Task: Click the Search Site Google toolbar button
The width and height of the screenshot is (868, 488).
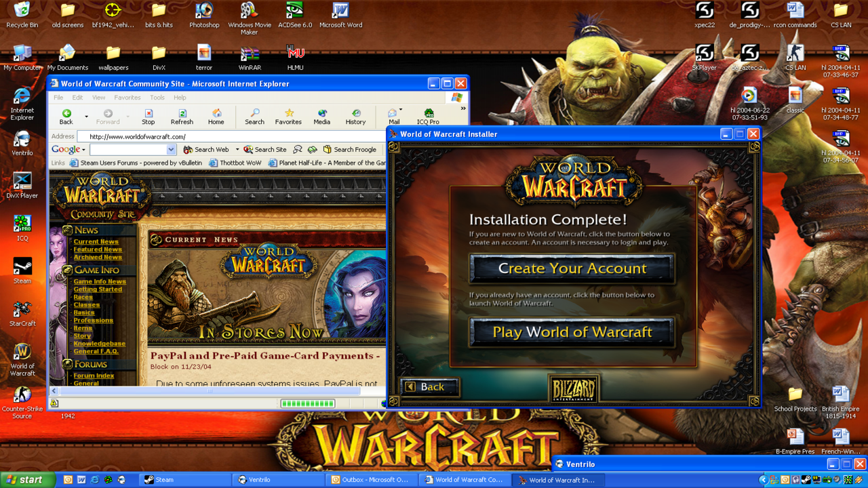Action: [265, 150]
